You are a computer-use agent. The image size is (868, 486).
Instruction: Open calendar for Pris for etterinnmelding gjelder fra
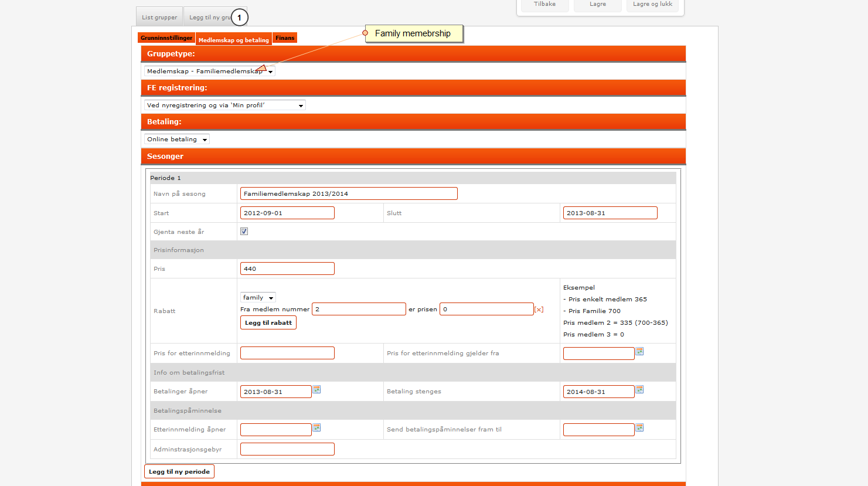(639, 352)
